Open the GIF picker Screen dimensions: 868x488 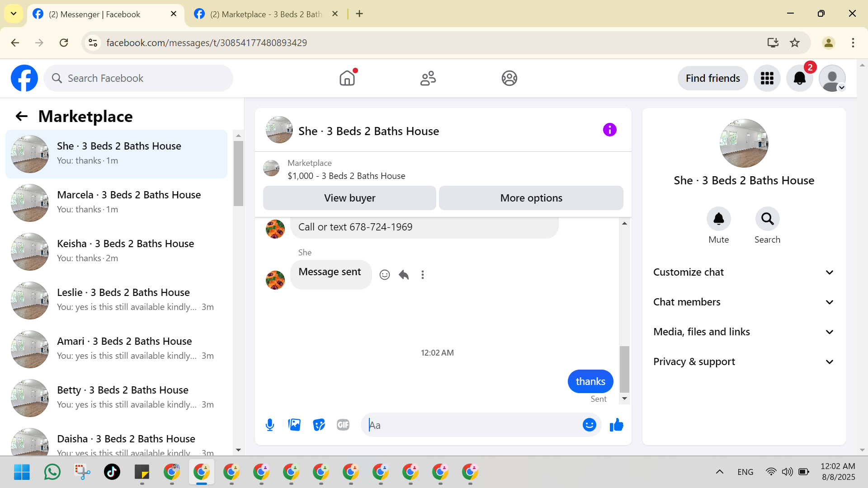click(x=343, y=425)
